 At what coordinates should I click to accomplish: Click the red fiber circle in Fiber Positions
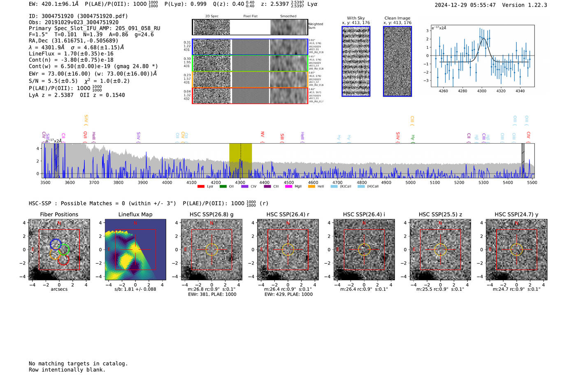tap(63, 260)
